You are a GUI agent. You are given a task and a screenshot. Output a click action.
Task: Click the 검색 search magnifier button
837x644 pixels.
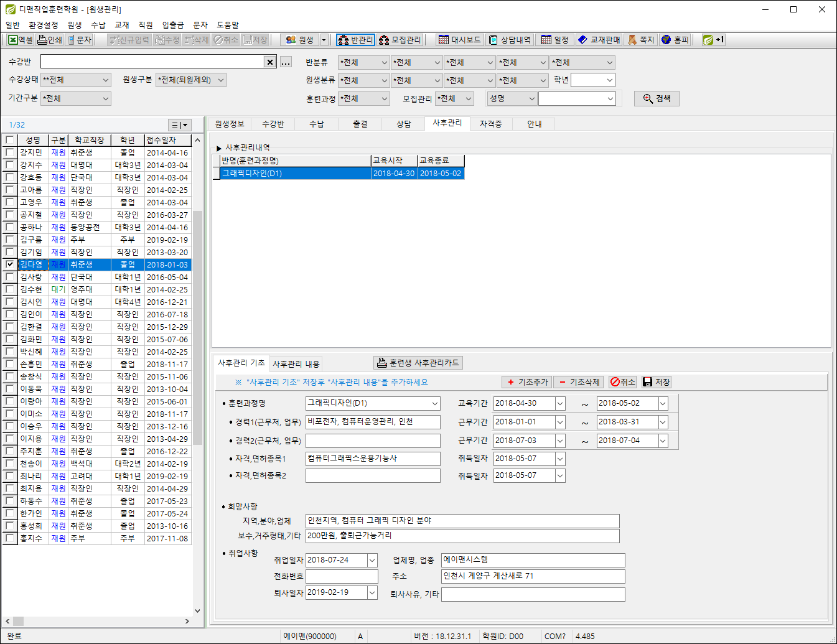tap(657, 98)
